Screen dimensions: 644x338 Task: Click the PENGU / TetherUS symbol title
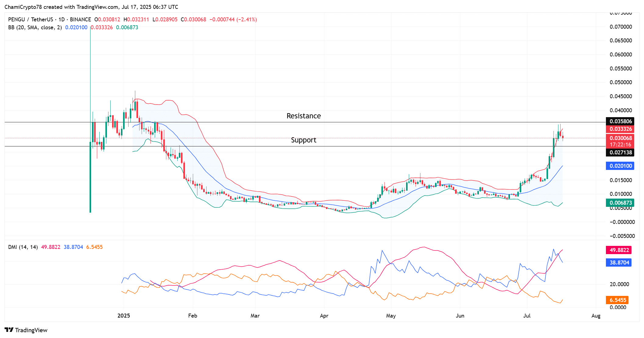30,20
